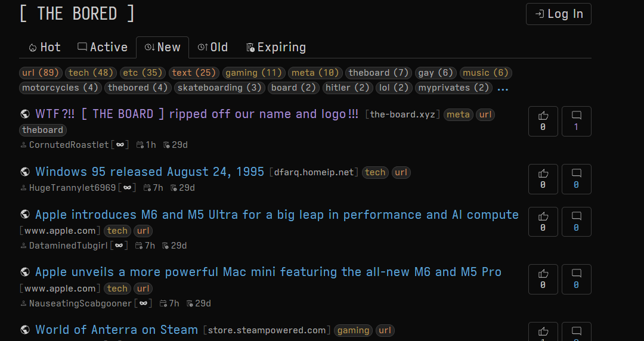
Task: Open comments on Apple introduces M6 post
Action: pyautogui.click(x=576, y=222)
